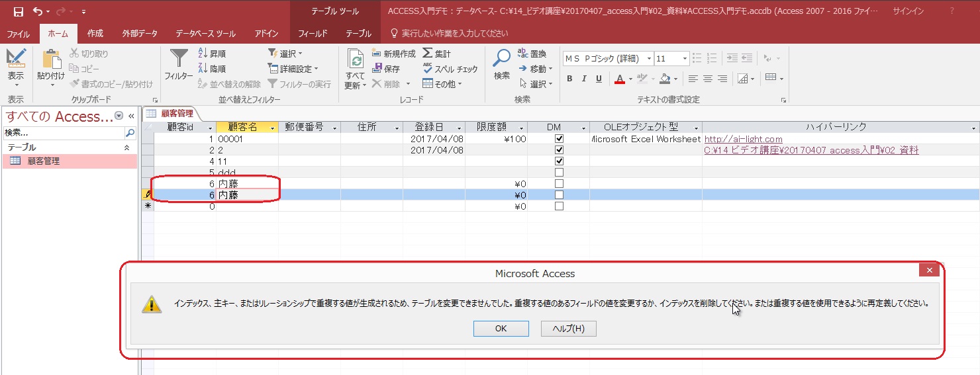
Task: Click the large フィルター funnel icon
Action: pyautogui.click(x=179, y=59)
